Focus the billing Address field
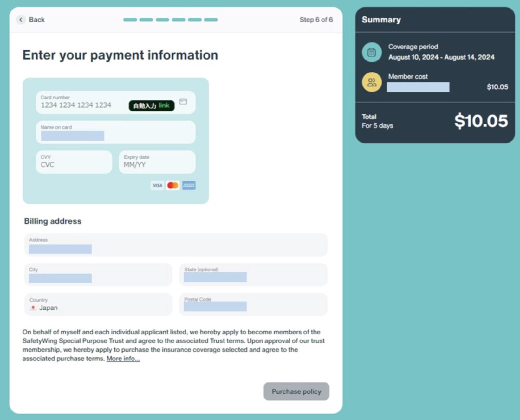Screen dimensions: 520x420 176,245
